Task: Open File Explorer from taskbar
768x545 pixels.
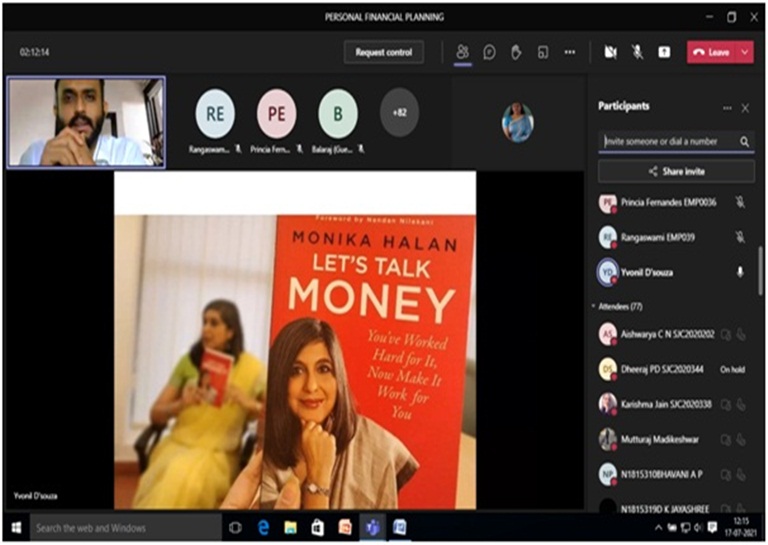Action: 290,528
